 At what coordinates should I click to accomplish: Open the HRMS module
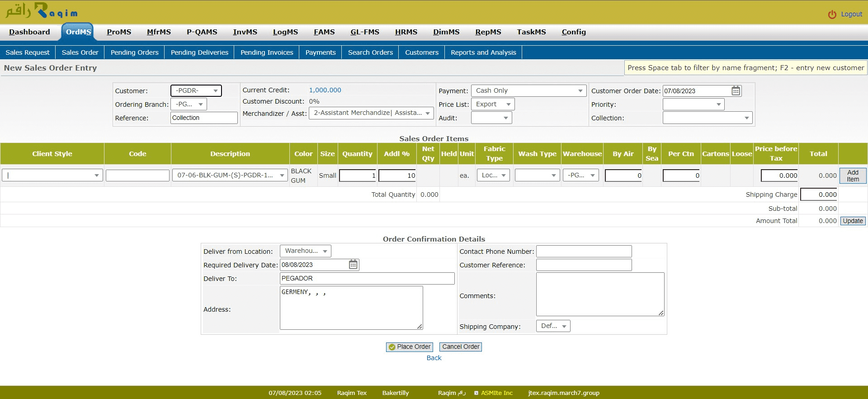click(x=406, y=32)
